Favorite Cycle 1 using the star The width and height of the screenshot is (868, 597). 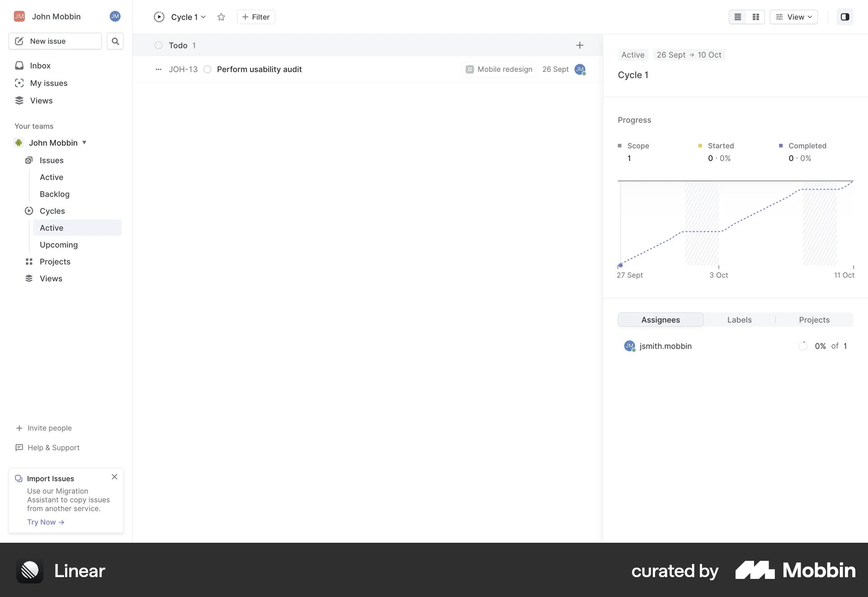click(221, 17)
